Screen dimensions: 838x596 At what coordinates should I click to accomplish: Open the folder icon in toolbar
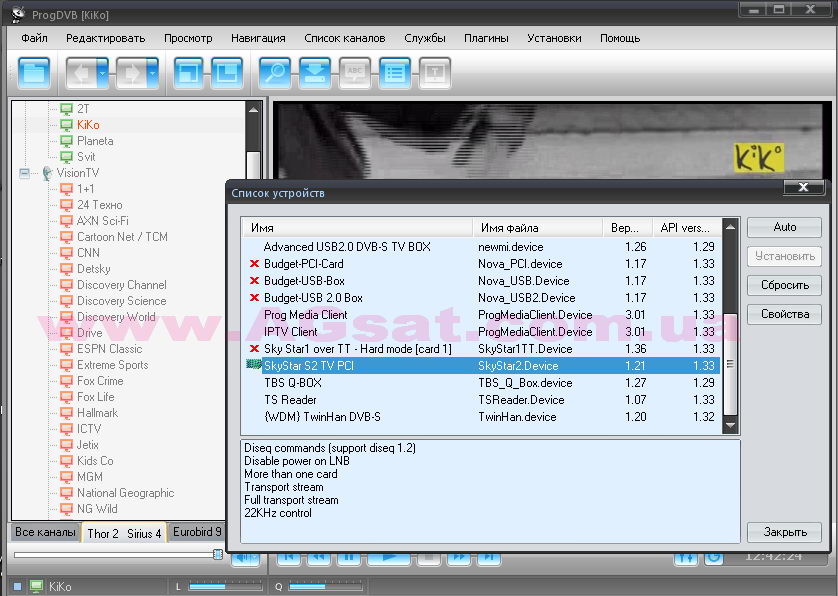click(x=34, y=73)
